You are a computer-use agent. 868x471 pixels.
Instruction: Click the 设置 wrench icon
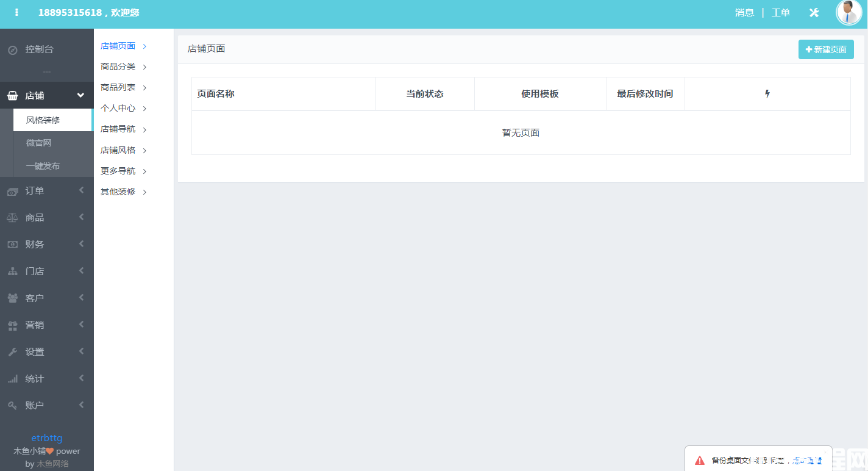point(12,352)
